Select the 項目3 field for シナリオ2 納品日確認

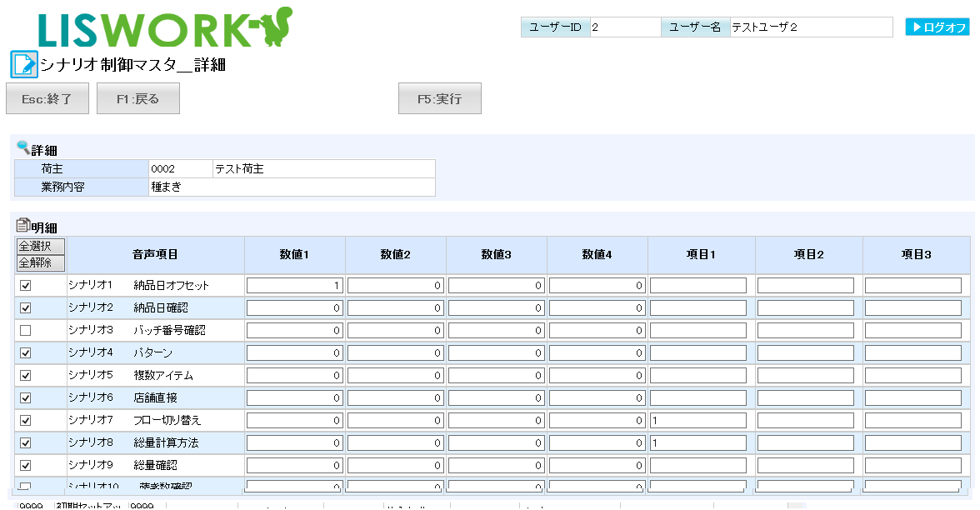tap(913, 307)
